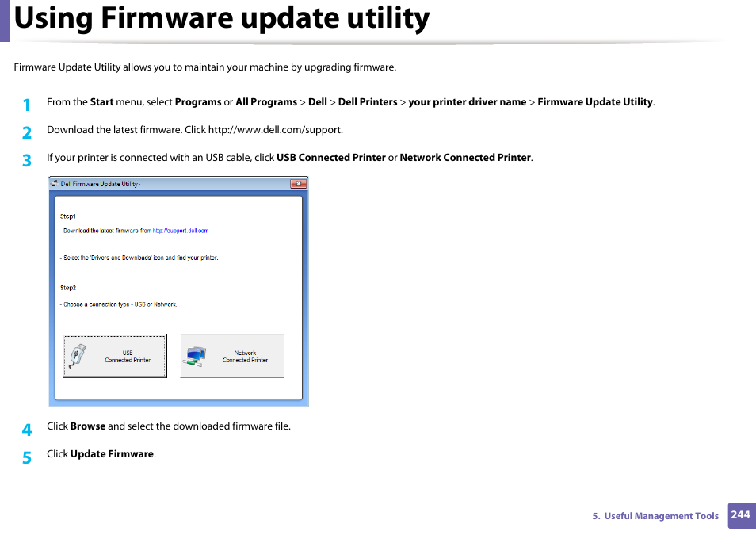
Task: Click the networked computers icon
Action: (194, 357)
